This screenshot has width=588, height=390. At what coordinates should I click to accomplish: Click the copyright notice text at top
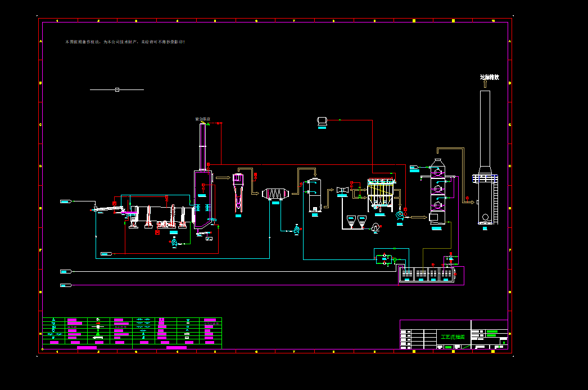click(125, 42)
